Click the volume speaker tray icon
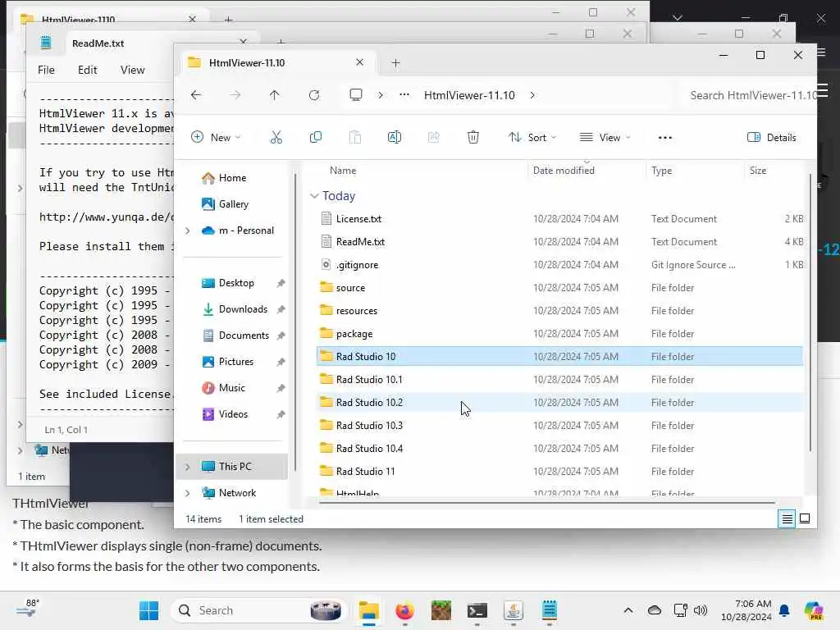 701,610
